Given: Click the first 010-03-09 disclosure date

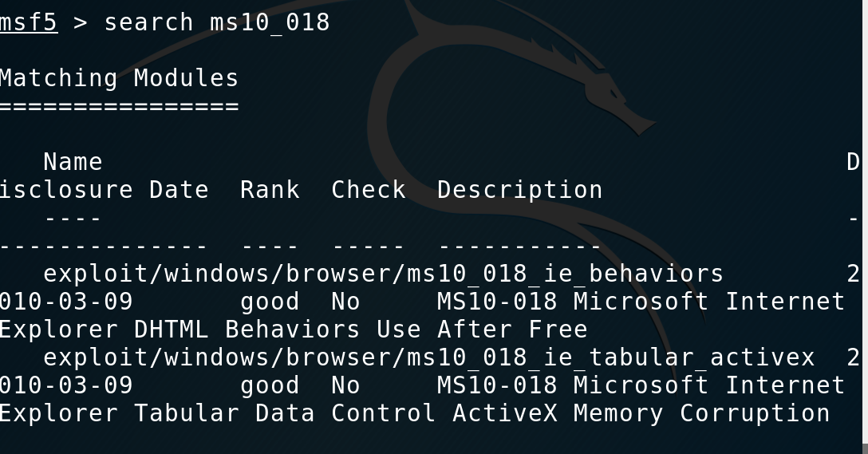Looking at the screenshot, I should click(66, 302).
